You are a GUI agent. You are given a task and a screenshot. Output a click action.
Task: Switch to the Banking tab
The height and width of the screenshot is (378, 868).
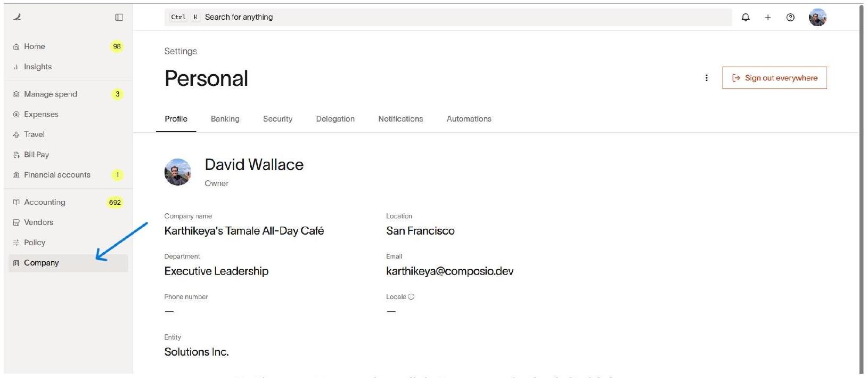(x=225, y=119)
